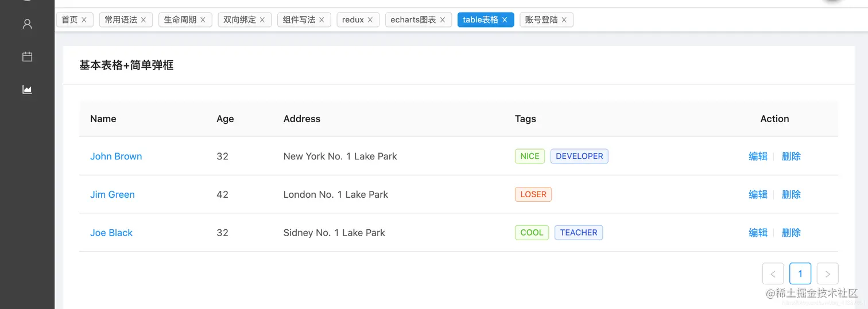Select page 1 in pagination
Screen dimensions: 868x309
800,273
